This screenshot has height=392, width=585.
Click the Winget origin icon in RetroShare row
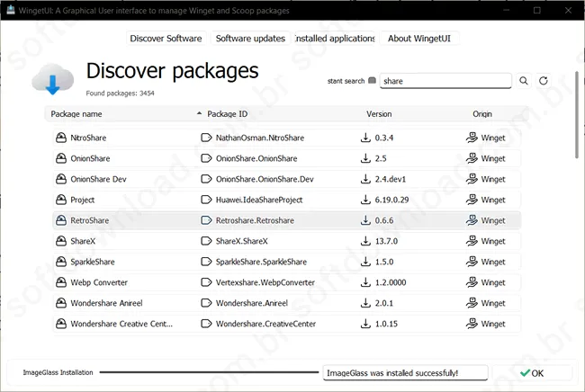coord(472,220)
